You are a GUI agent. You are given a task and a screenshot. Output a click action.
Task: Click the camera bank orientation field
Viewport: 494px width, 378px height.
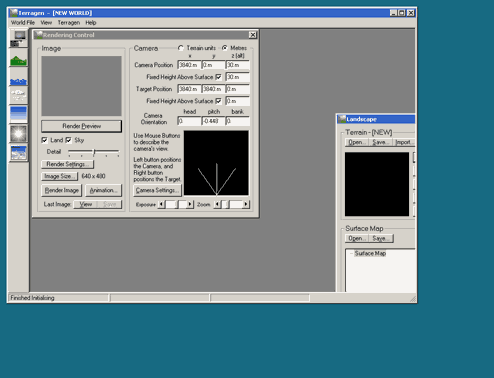click(237, 121)
